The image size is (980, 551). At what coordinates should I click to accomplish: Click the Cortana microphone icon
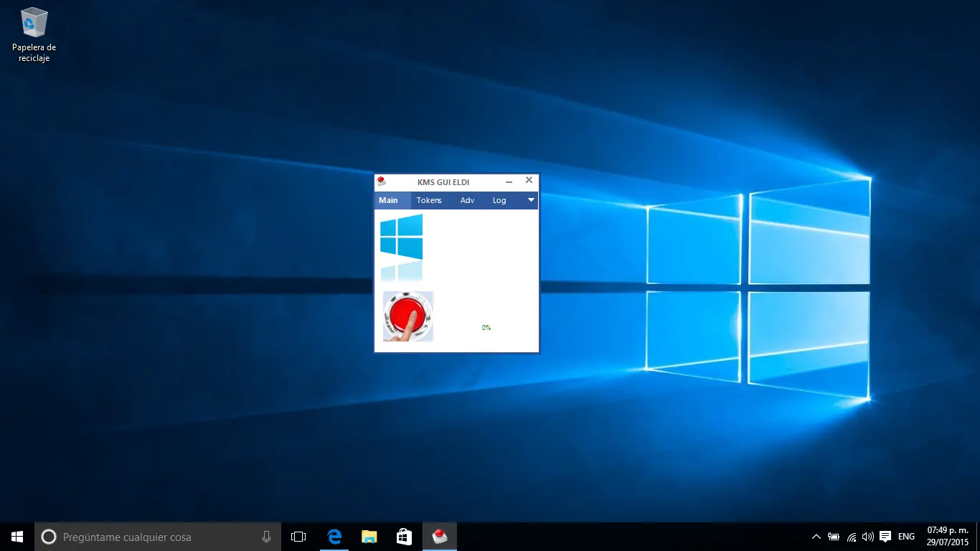[266, 537]
